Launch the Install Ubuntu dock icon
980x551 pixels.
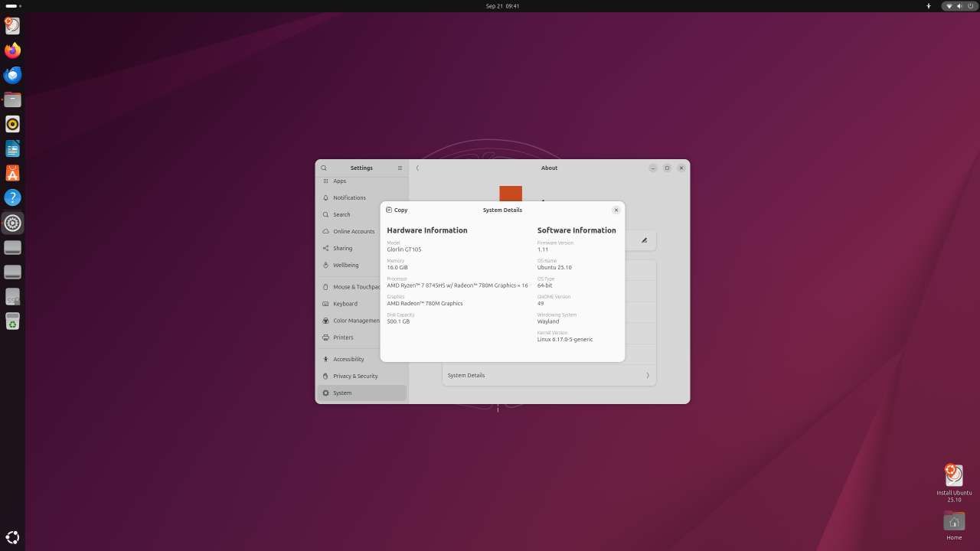point(12,26)
